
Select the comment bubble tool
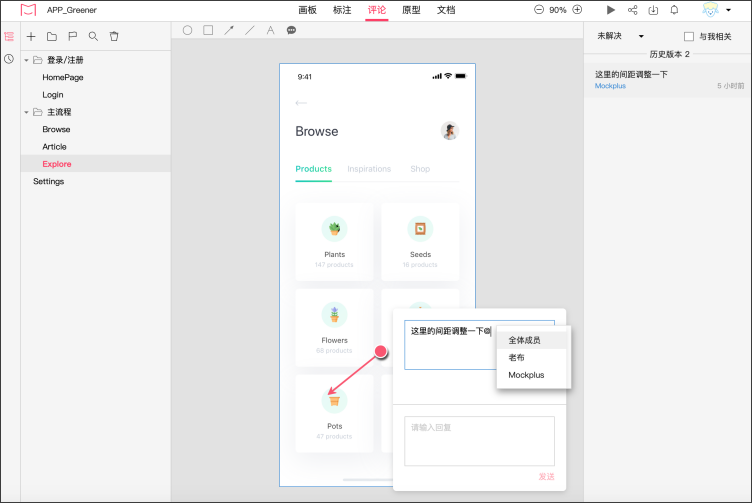[x=291, y=30]
